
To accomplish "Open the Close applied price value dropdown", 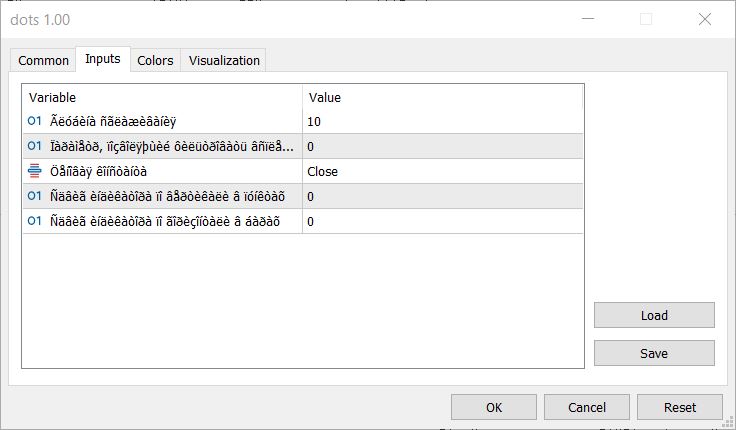I will point(442,171).
